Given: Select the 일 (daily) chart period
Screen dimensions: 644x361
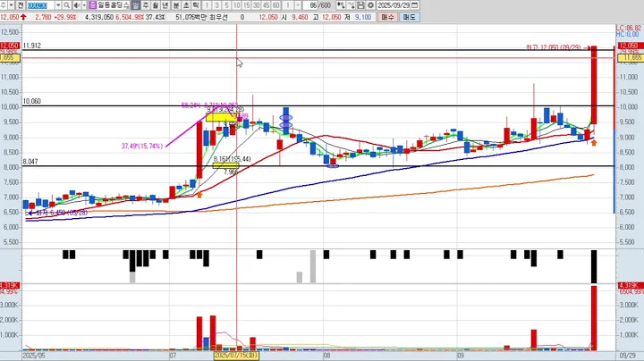Looking at the screenshot, I should tap(136, 5).
